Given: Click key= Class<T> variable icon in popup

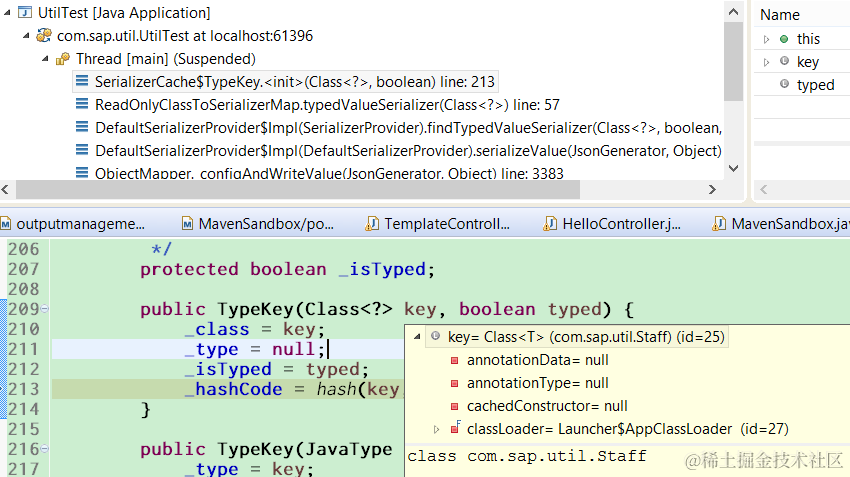Looking at the screenshot, I should (435, 336).
